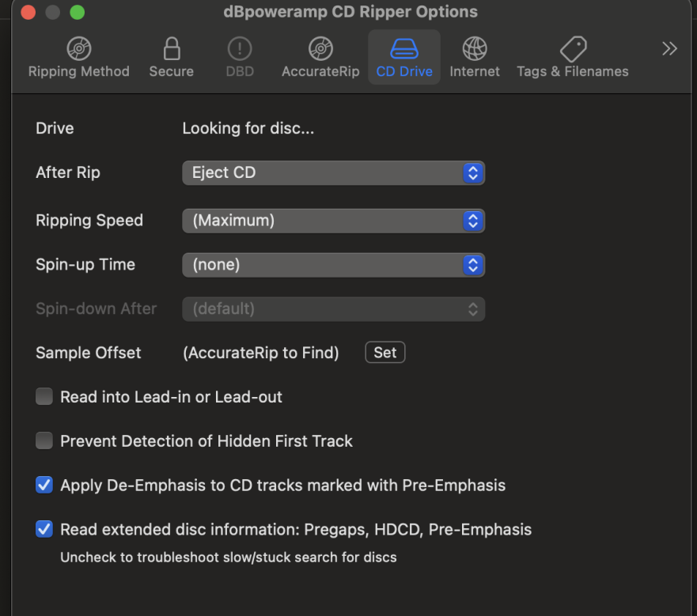Click the DBD exclamation icon

point(240,48)
